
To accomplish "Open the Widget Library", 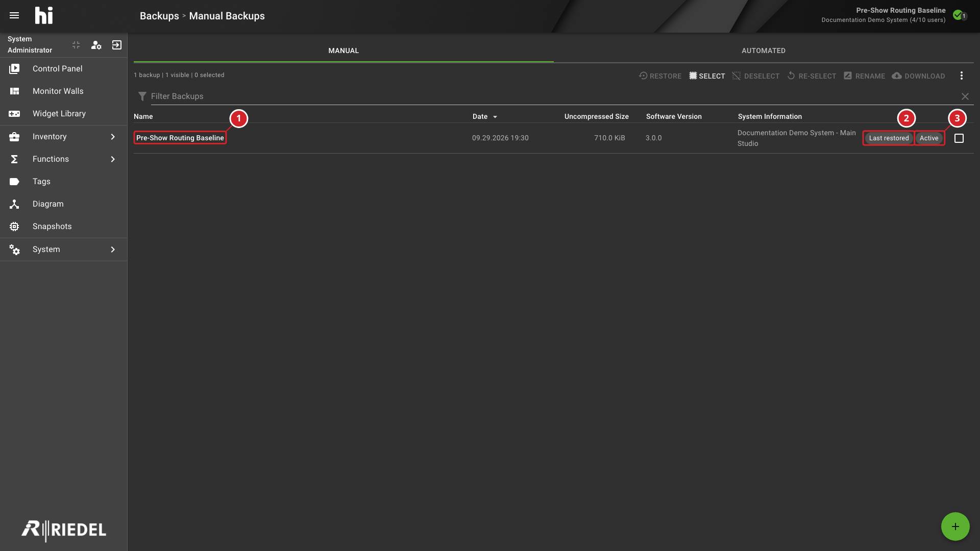I will click(x=64, y=113).
